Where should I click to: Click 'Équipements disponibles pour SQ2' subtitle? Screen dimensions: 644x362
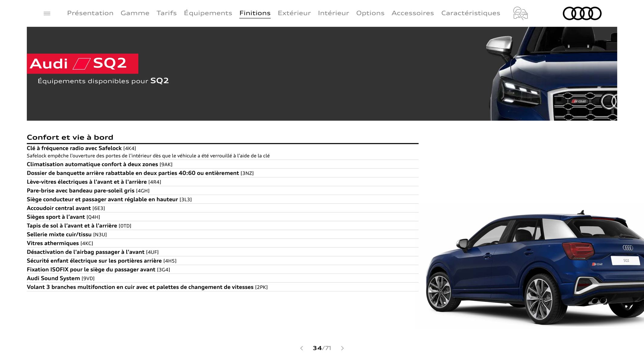click(x=103, y=81)
